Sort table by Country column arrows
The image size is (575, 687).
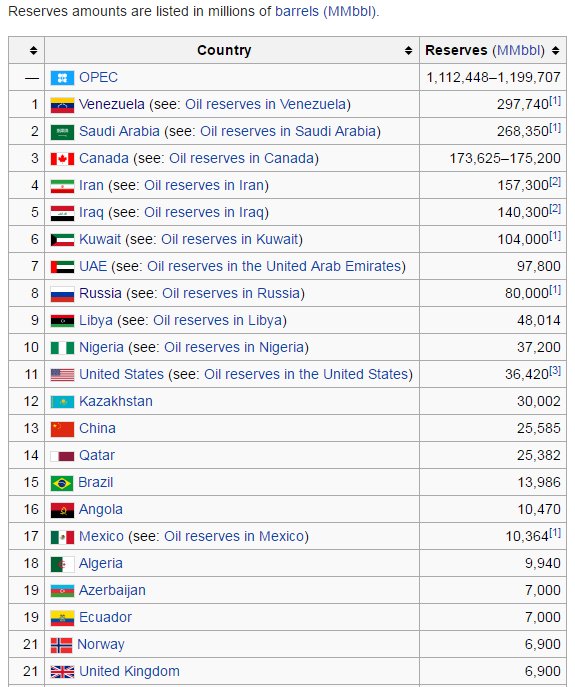[x=408, y=50]
